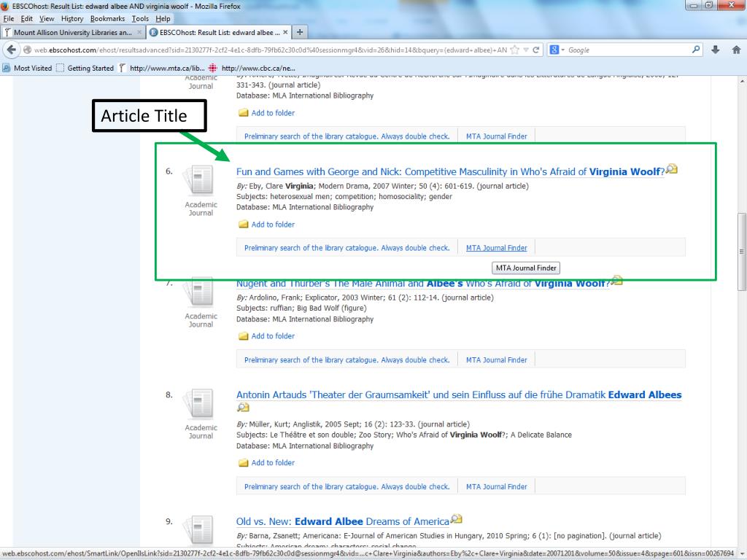Click Add to folder text for result 7
The image size is (747, 560).
[273, 336]
